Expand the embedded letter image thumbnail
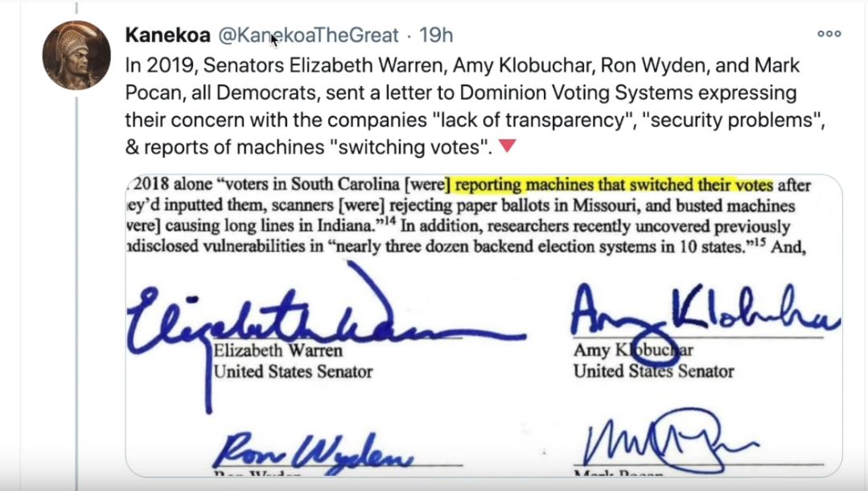 [x=483, y=325]
